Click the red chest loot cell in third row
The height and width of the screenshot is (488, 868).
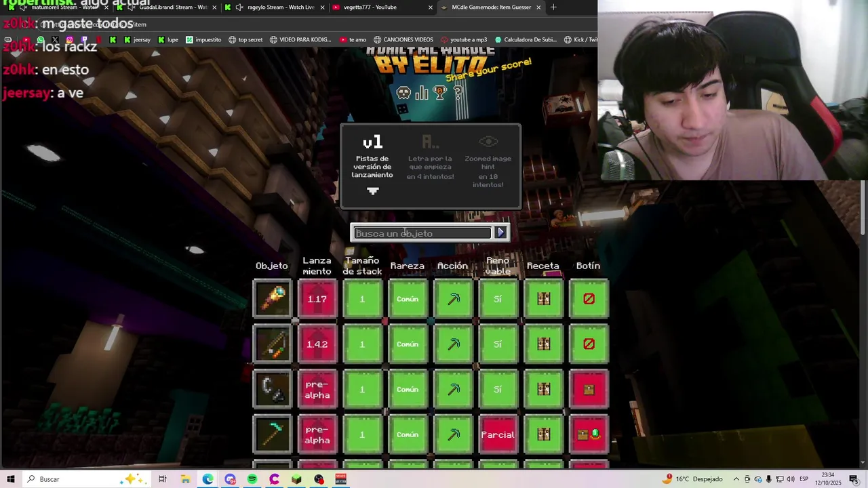tap(589, 390)
